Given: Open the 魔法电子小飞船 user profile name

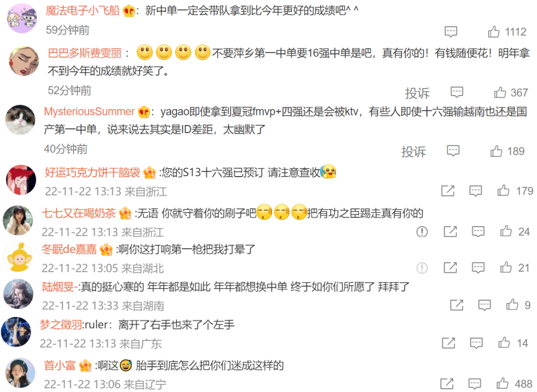Looking at the screenshot, I should [x=83, y=11].
